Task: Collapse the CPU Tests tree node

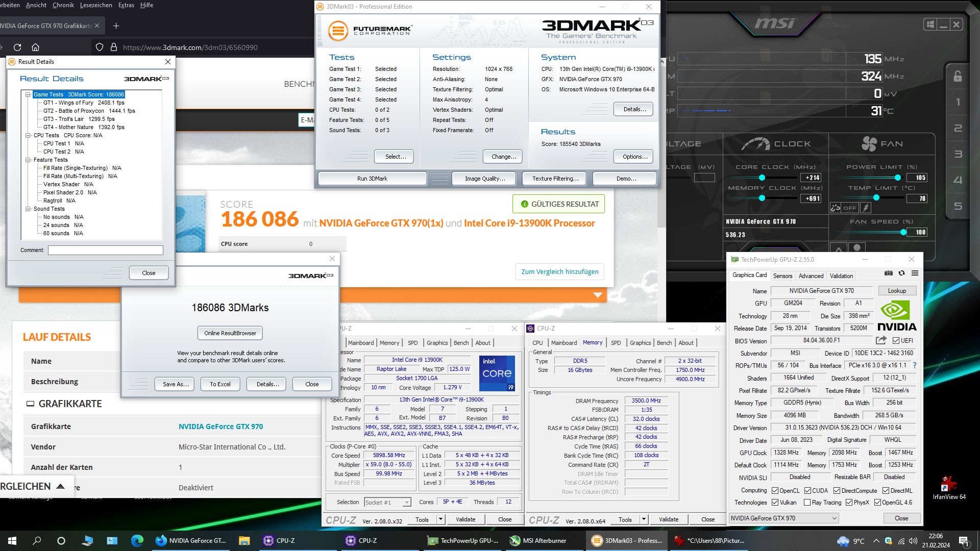Action: (28, 135)
